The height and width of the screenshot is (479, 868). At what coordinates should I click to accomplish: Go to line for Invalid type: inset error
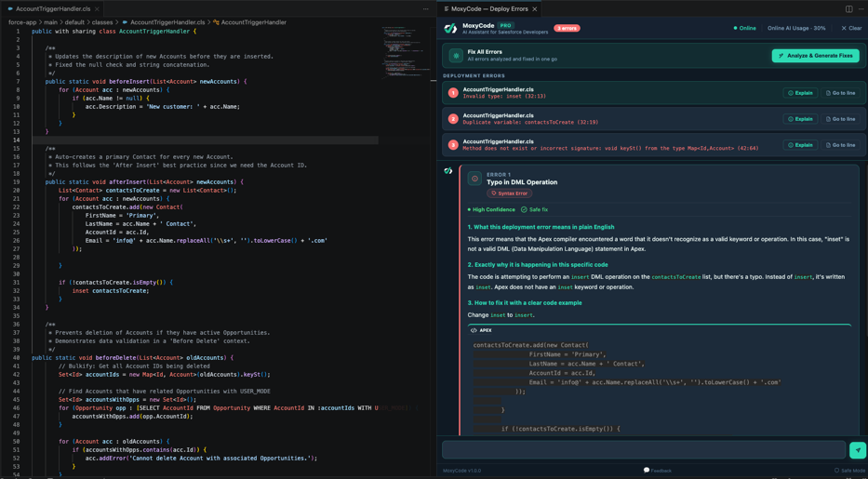point(840,93)
